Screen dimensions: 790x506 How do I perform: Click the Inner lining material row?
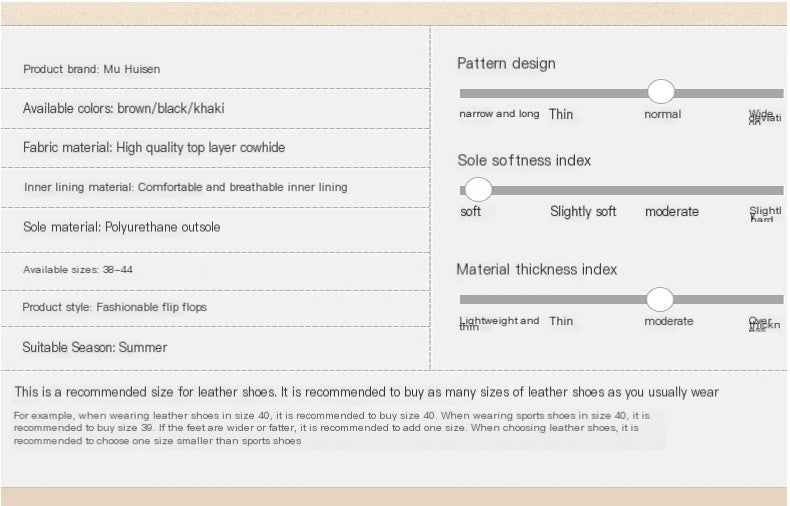186,187
